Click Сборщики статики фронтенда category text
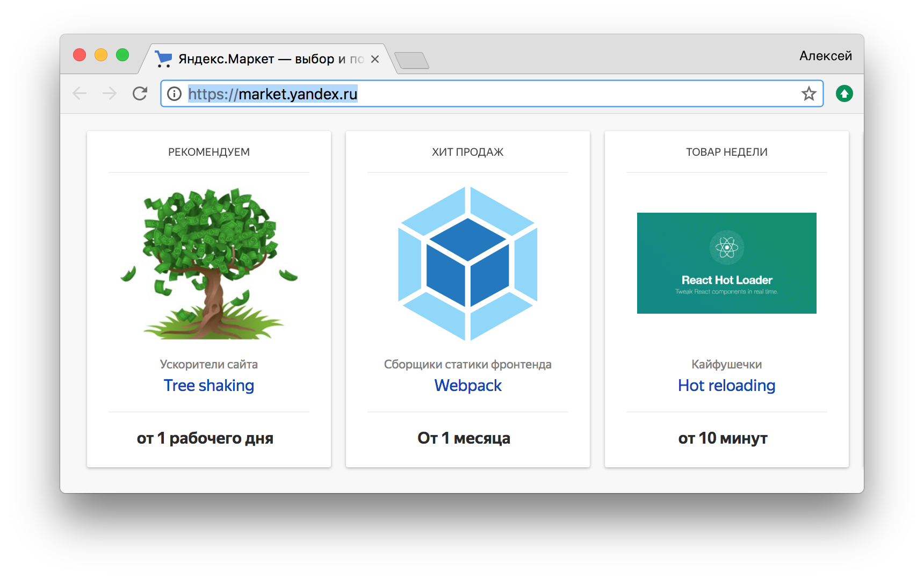924x579 pixels. point(468,364)
